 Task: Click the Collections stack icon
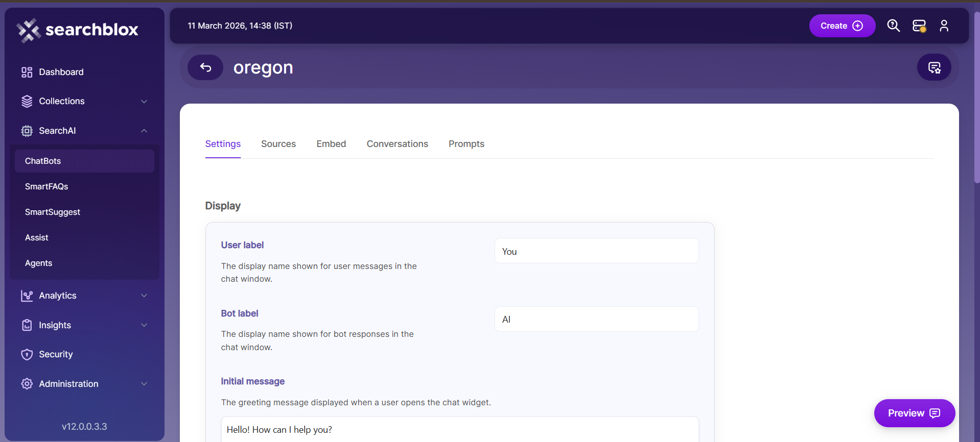(x=27, y=101)
